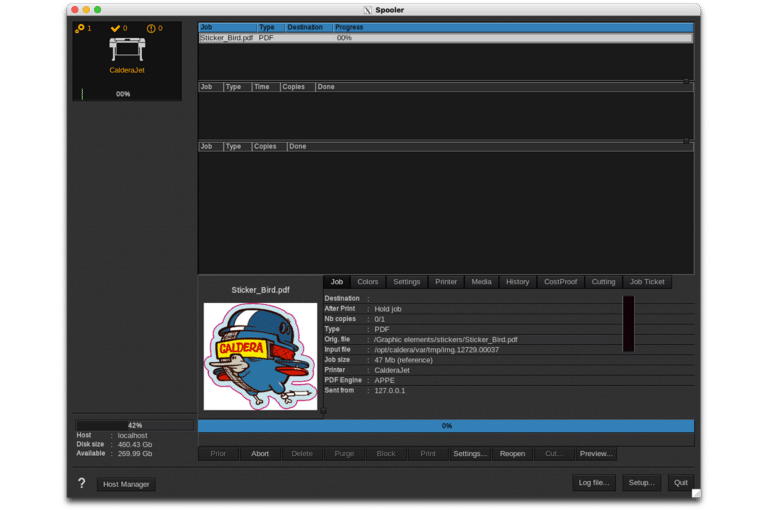768x510 pixels.
Task: Click the checkmark completed jobs icon
Action: point(117,29)
